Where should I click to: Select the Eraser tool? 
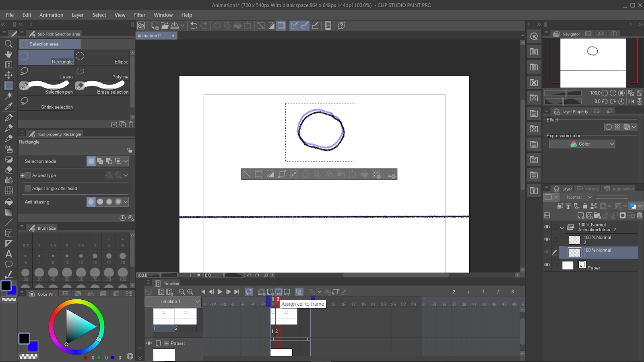8,170
